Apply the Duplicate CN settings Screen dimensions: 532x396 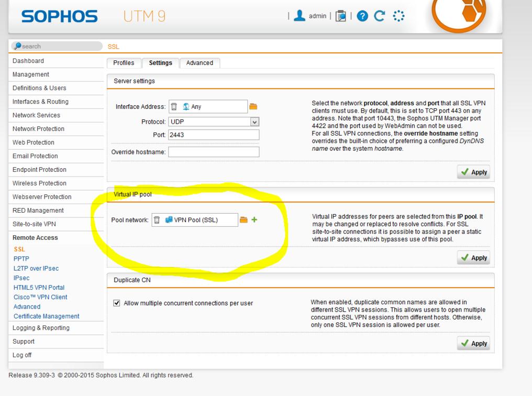coord(473,344)
